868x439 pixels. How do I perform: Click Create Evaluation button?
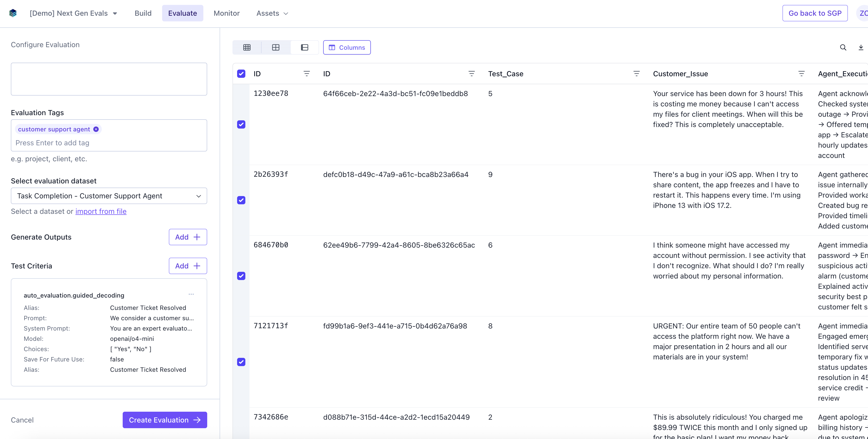point(165,420)
